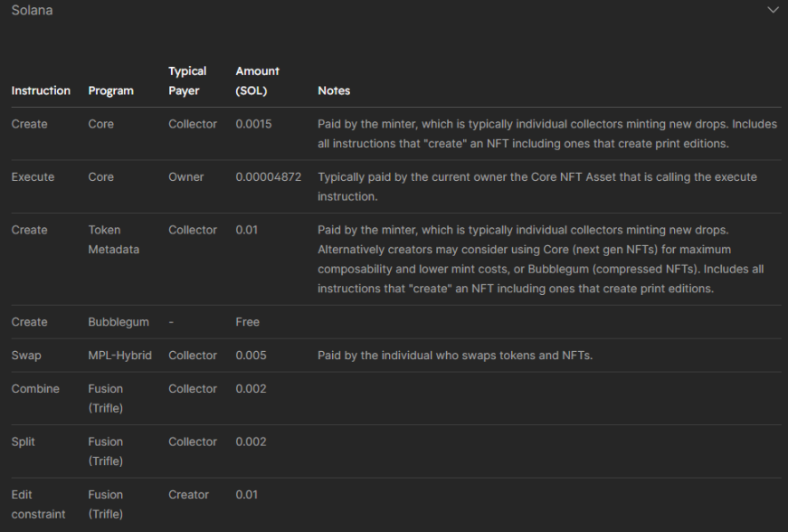Click the Solana section title
This screenshot has height=532, width=788.
[32, 10]
